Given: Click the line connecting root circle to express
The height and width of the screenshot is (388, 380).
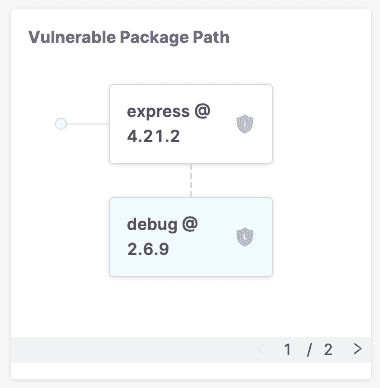Looking at the screenshot, I should 88,124.
